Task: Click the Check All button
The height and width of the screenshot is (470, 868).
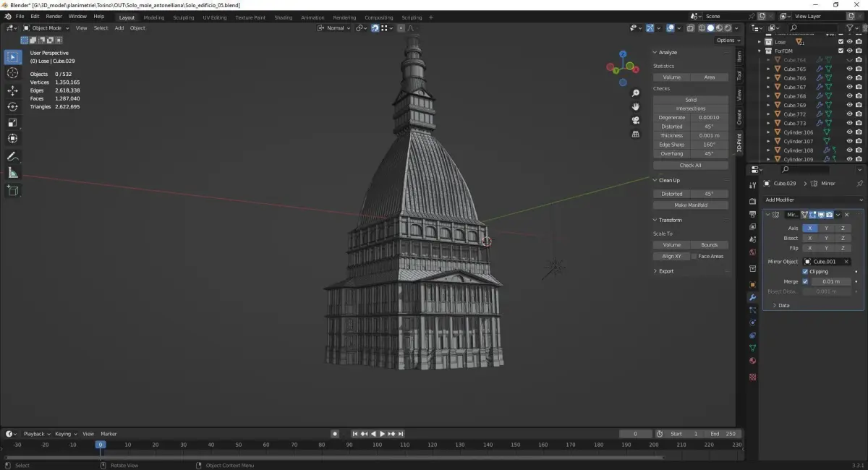Action: pyautogui.click(x=691, y=165)
